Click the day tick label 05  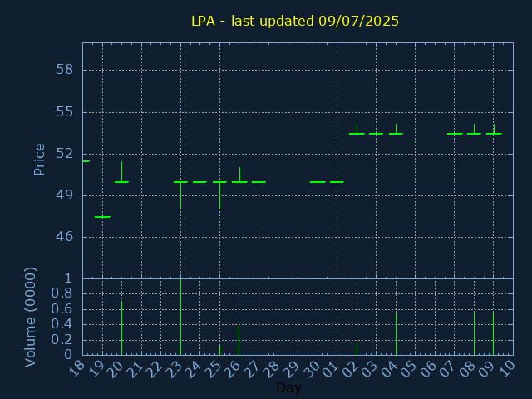409,369
